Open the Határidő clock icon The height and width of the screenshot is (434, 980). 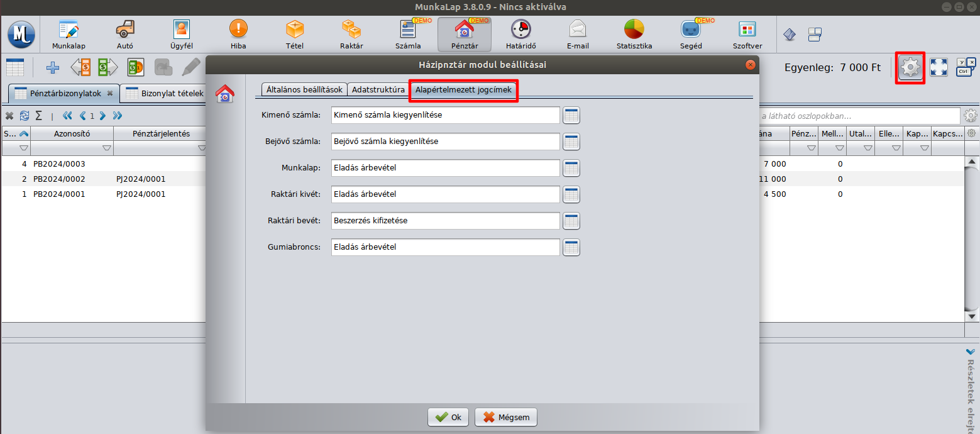pyautogui.click(x=520, y=34)
